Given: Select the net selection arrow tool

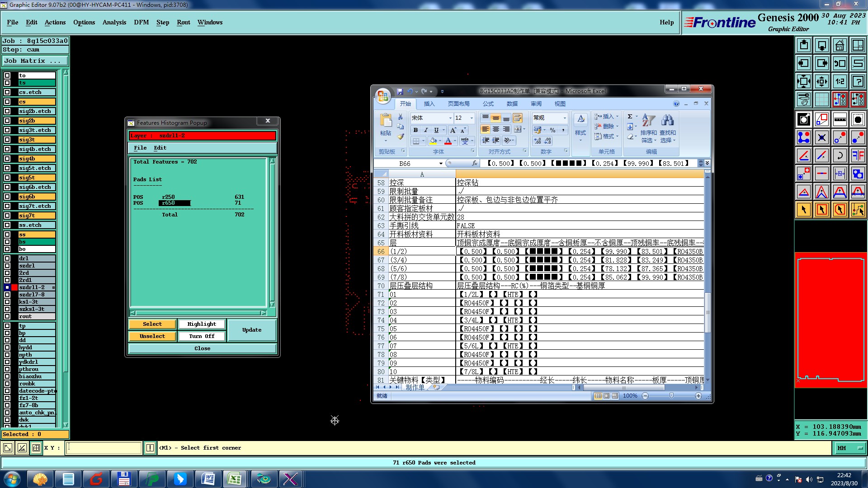Looking at the screenshot, I should point(858,210).
